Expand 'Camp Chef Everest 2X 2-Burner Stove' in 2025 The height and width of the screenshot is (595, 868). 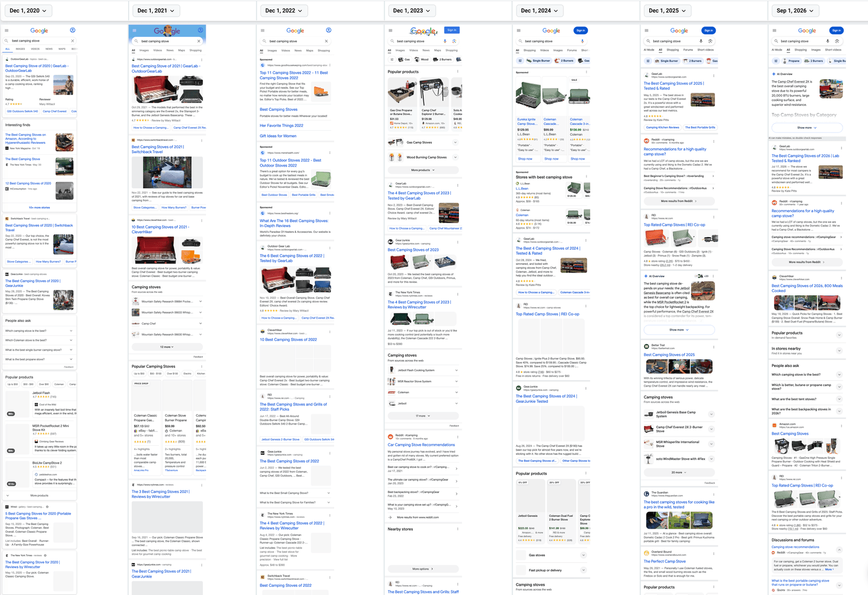tap(679, 429)
